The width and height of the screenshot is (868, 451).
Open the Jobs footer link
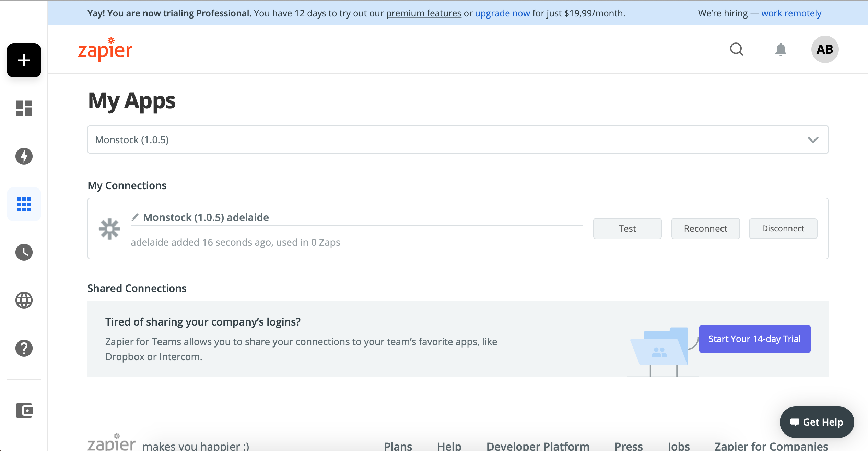tap(678, 446)
